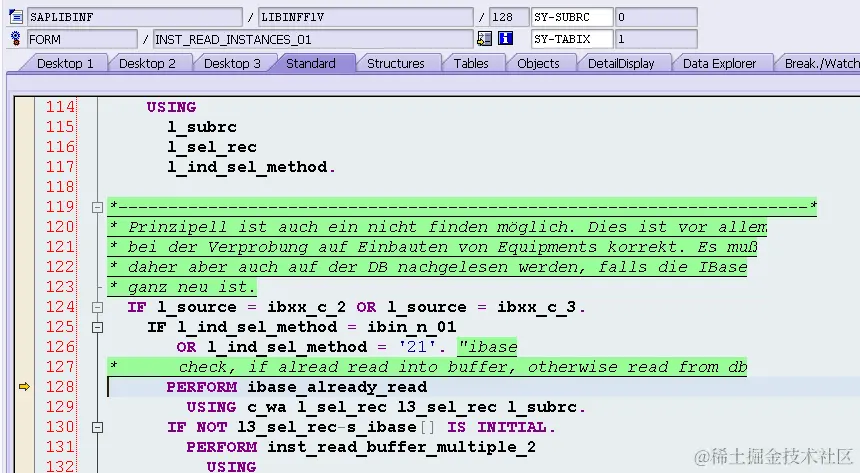This screenshot has width=860, height=473.
Task: Click the SY-SUBRC field label
Action: (572, 17)
